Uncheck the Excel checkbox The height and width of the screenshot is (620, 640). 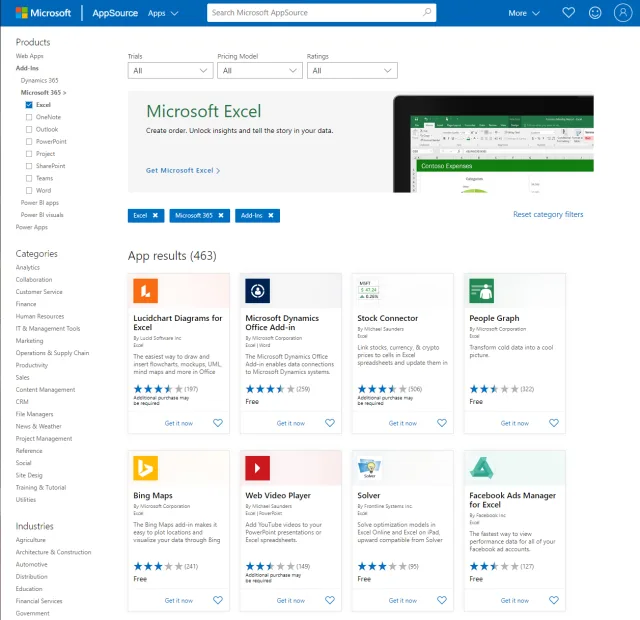coord(29,104)
